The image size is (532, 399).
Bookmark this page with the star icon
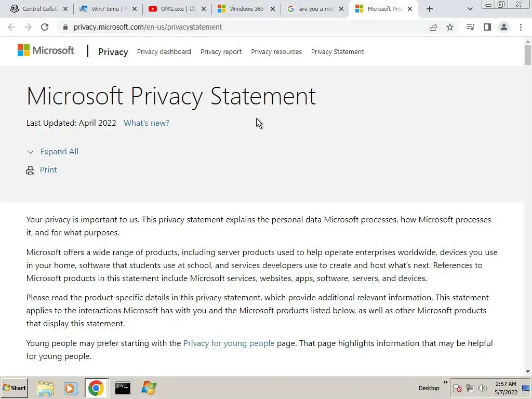[450, 27]
